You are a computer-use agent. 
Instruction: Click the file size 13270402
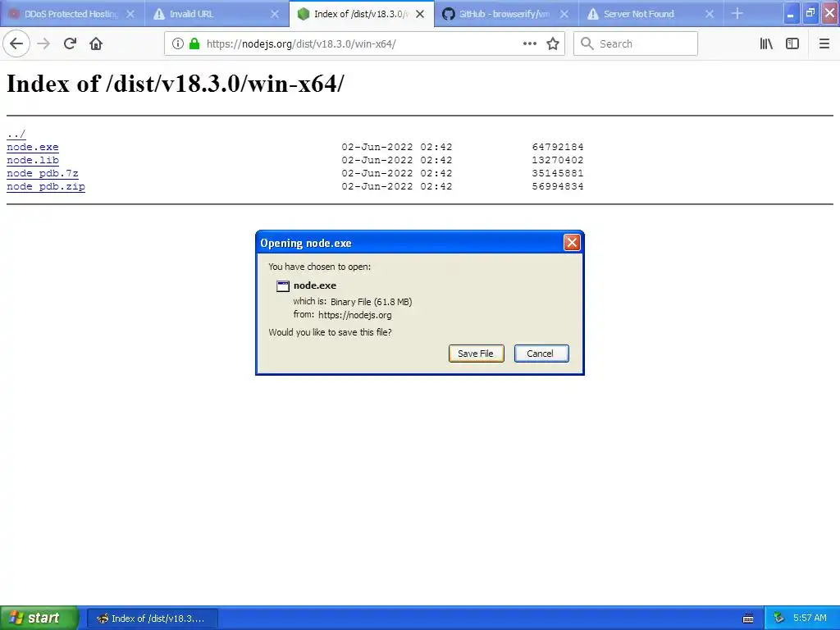point(558,160)
